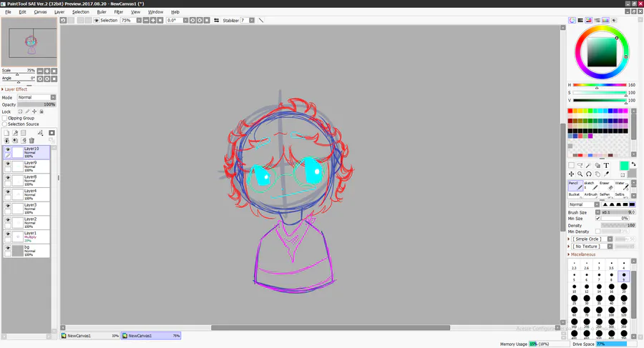Open the zoom percentage dropdown in toolbar
The width and height of the screenshot is (644, 348).
(139, 20)
